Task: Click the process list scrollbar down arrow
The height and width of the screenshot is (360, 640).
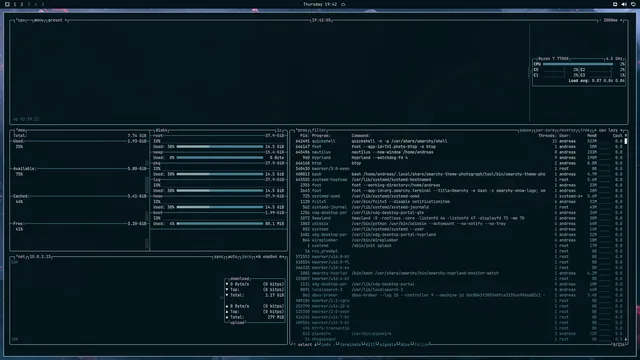Action: [x=626, y=339]
